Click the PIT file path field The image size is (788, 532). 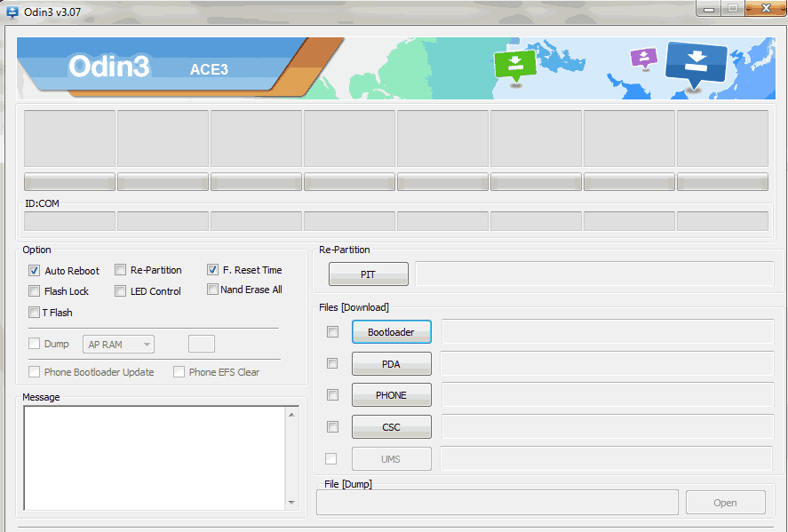coord(594,274)
